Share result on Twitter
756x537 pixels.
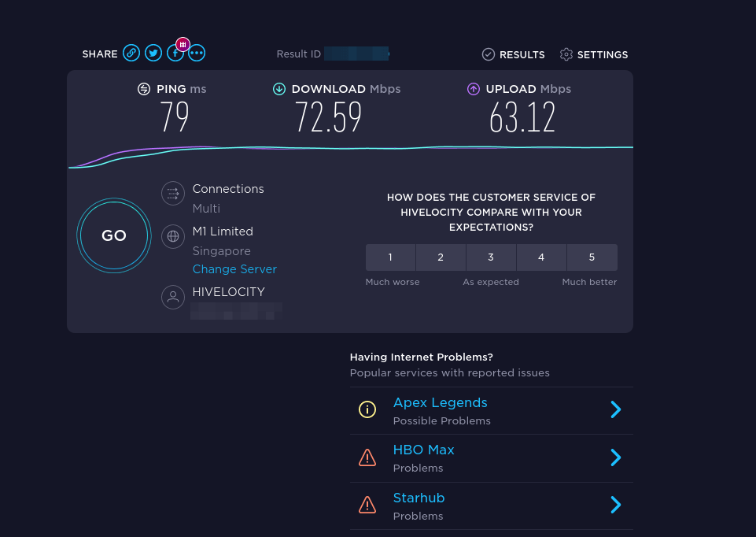pos(153,54)
